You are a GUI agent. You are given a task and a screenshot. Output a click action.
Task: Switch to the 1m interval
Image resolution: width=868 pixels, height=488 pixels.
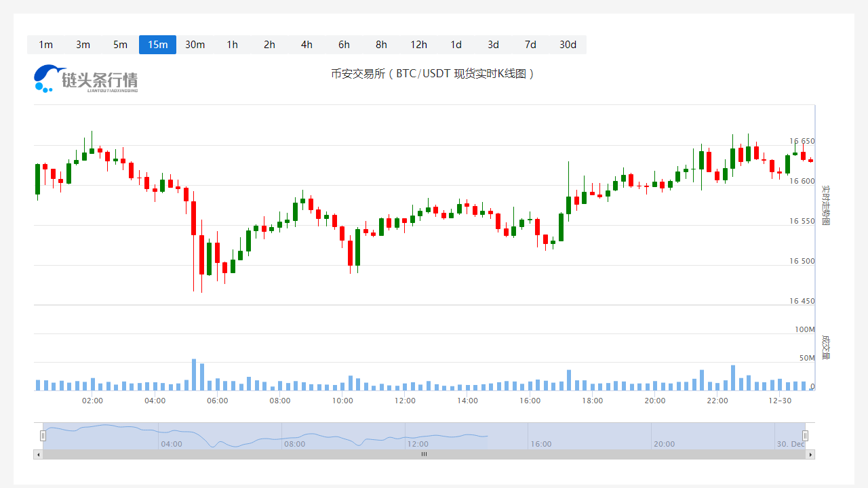45,45
